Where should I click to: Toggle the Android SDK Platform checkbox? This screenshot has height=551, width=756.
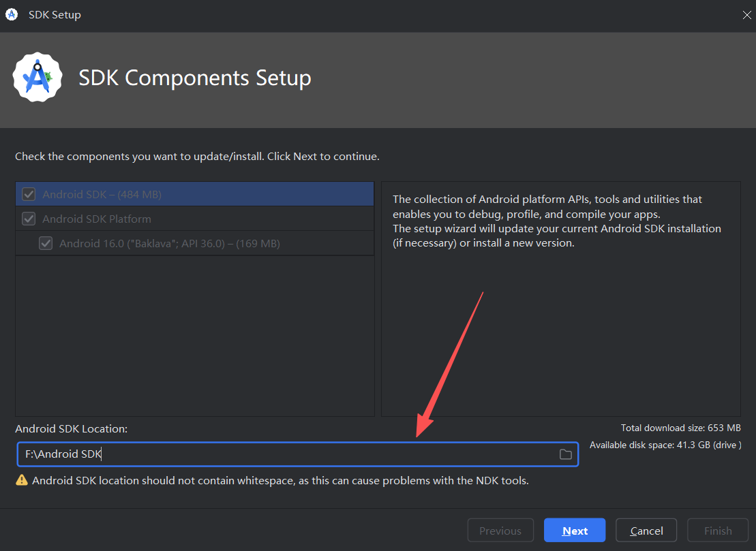click(x=29, y=219)
